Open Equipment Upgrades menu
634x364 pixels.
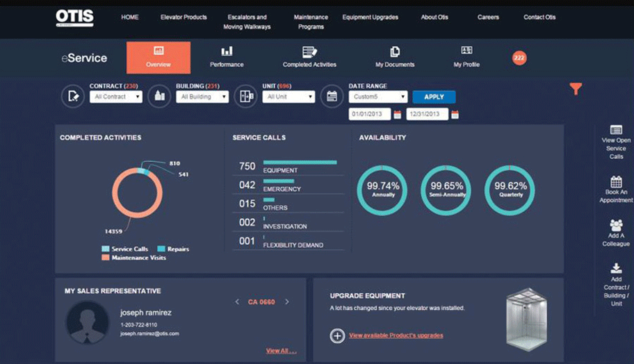coord(371,17)
